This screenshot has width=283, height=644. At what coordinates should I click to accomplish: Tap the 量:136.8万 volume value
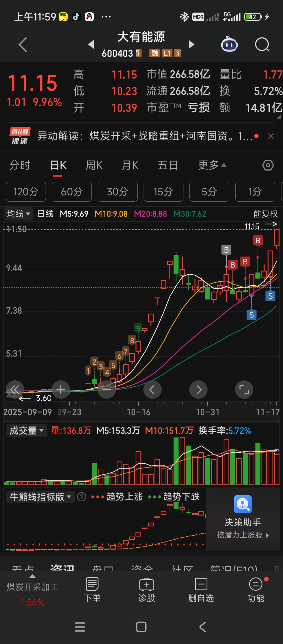71,431
